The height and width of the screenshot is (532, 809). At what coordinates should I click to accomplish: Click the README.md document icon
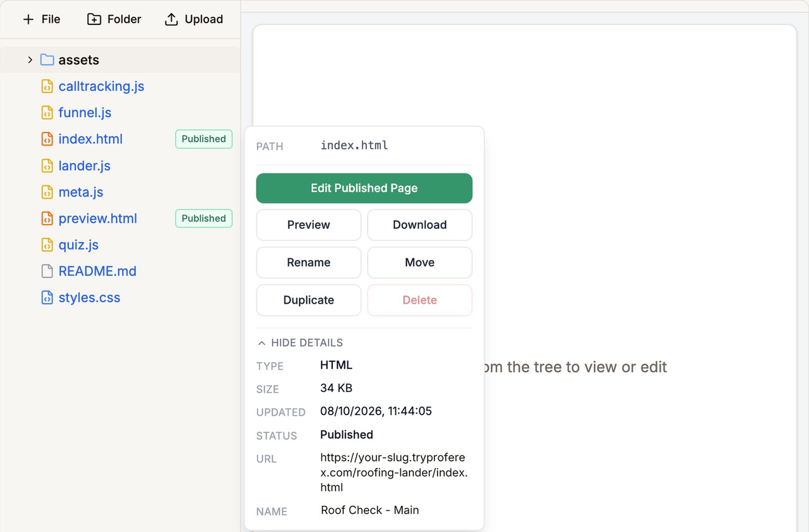47,271
